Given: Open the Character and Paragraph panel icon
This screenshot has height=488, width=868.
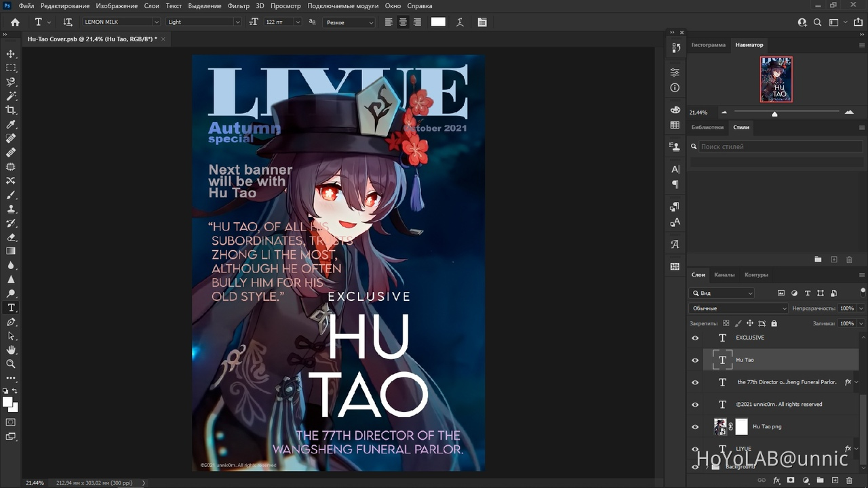Looking at the screenshot, I should tap(482, 22).
